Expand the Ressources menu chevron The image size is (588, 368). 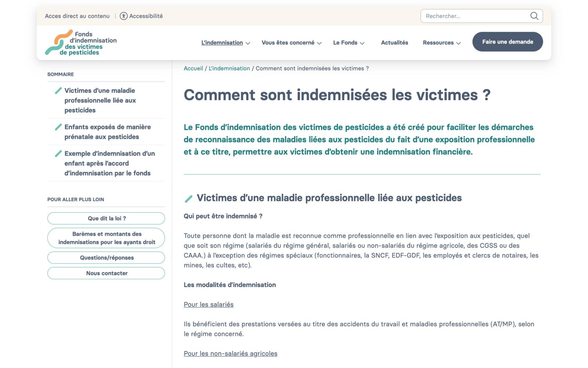(x=459, y=43)
